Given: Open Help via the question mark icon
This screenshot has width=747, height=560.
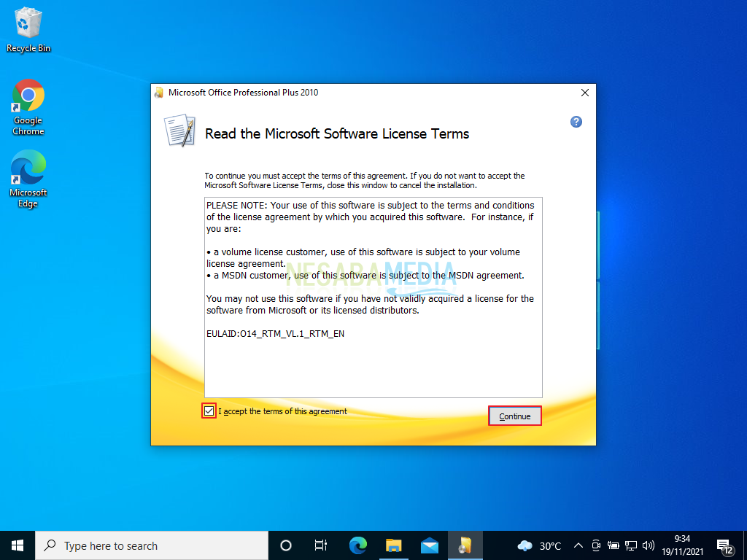Looking at the screenshot, I should 576,122.
